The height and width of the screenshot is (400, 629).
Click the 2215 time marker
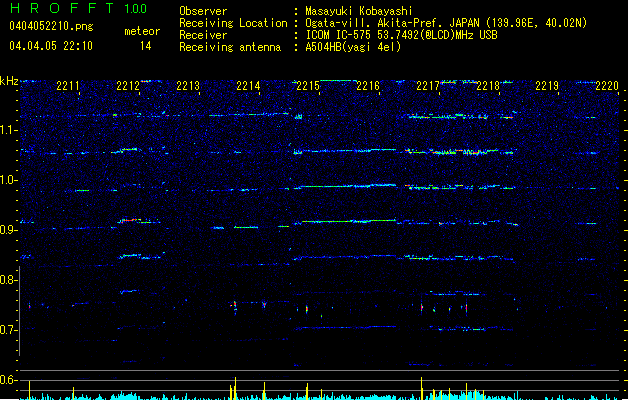(x=308, y=86)
